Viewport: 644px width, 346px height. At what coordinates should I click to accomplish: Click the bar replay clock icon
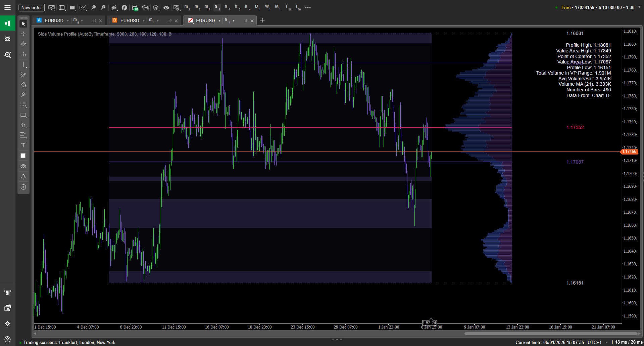(23, 187)
